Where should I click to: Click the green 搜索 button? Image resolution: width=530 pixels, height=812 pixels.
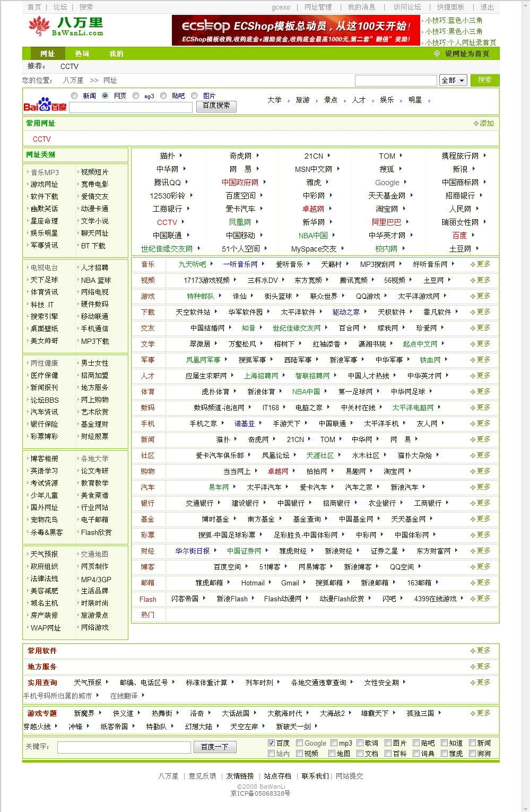484,80
